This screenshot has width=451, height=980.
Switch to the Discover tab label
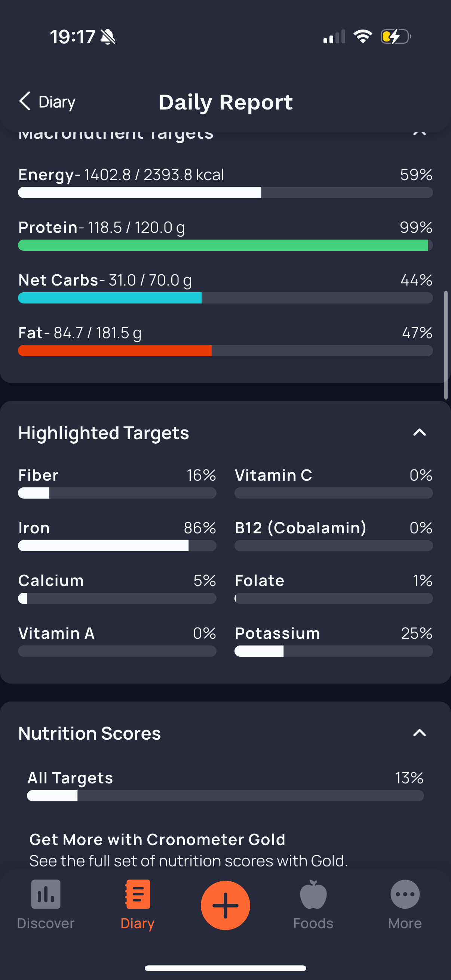point(46,924)
